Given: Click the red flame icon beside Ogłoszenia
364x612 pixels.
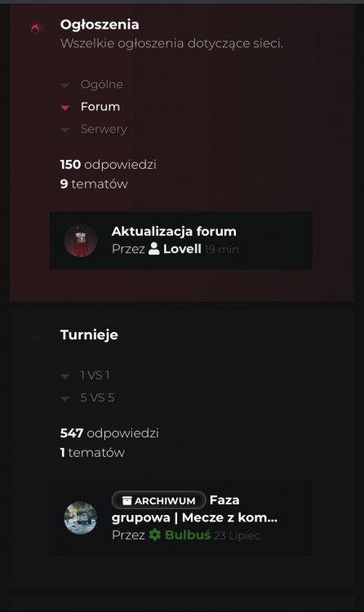Looking at the screenshot, I should pyautogui.click(x=36, y=28).
